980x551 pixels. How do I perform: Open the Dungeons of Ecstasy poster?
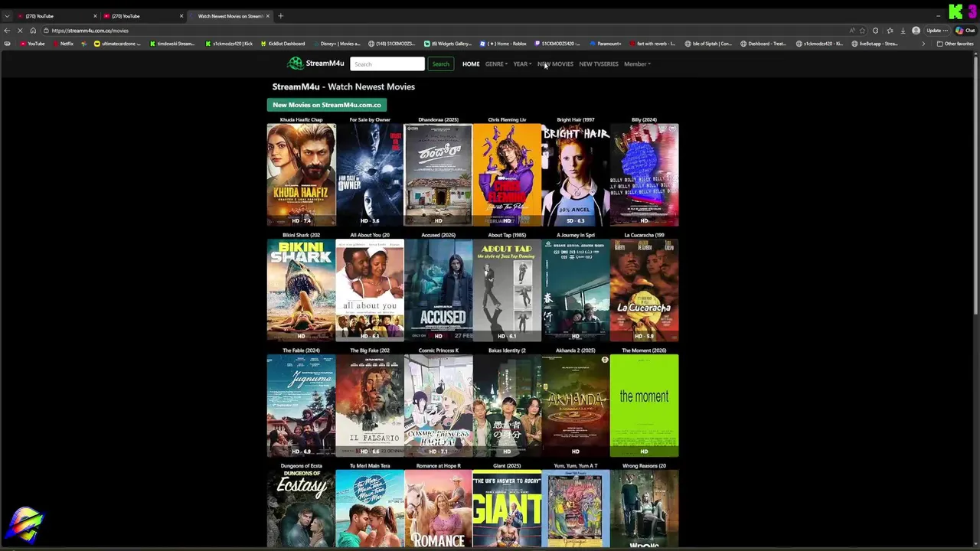click(x=301, y=509)
